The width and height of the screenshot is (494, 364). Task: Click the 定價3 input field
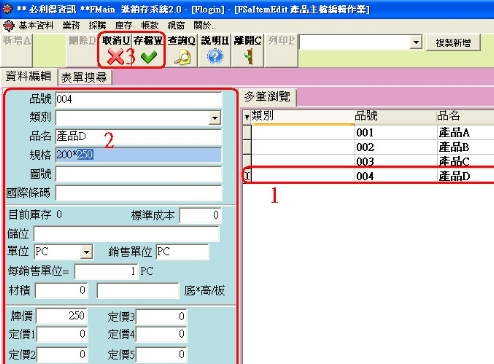click(x=161, y=316)
